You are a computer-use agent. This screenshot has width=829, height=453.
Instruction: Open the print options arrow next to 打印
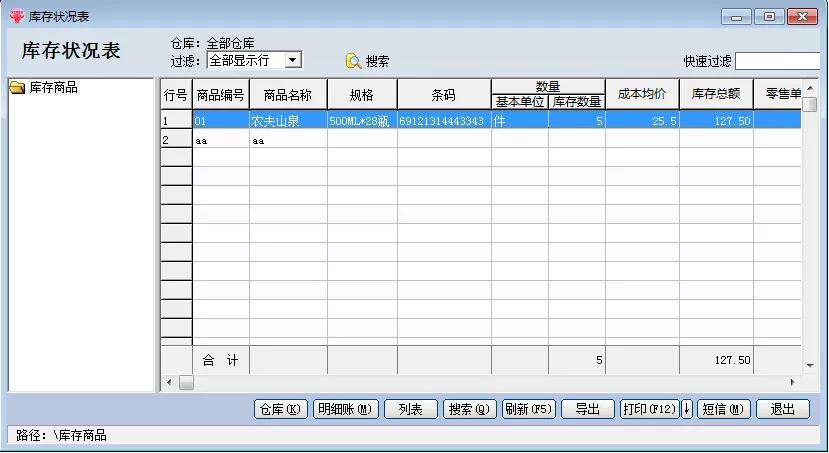[687, 409]
